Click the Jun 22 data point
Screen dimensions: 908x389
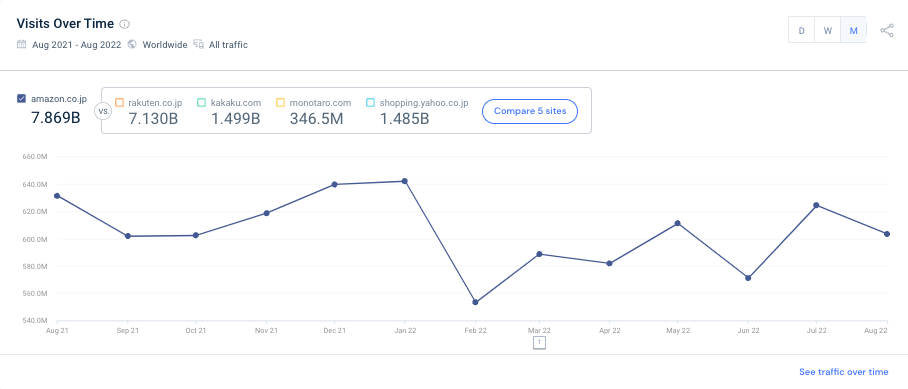(x=748, y=278)
